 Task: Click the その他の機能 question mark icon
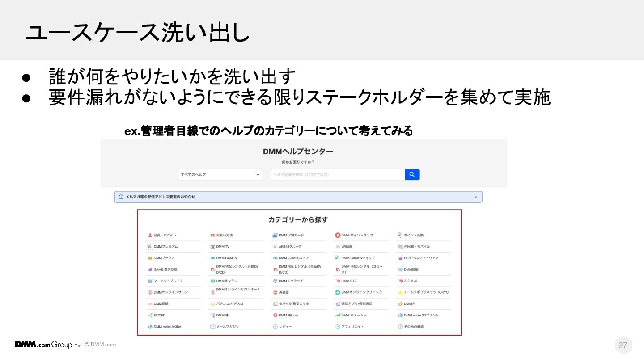click(x=401, y=327)
